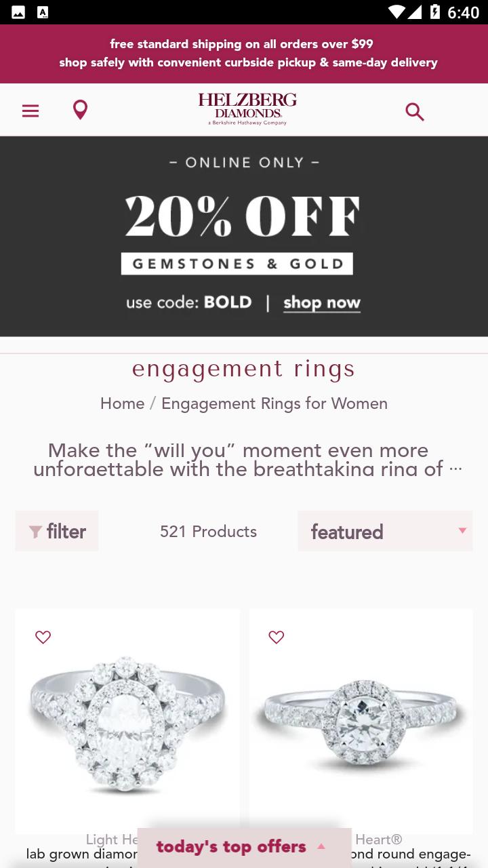Open the featured sort dropdown
488x868 pixels.
385,531
